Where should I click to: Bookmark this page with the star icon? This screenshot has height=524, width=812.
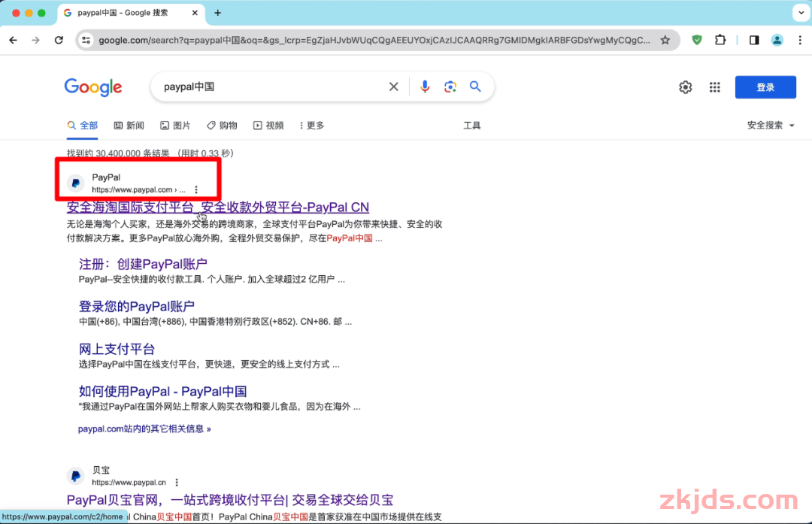point(665,40)
